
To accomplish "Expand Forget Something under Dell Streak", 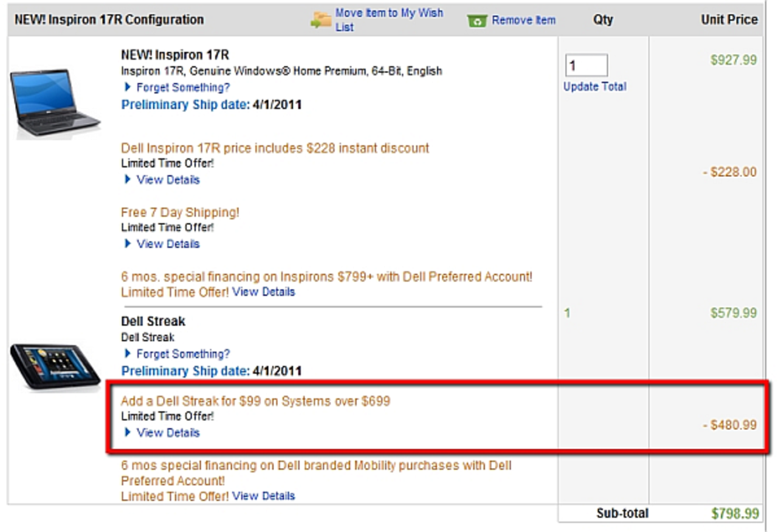I will [183, 354].
